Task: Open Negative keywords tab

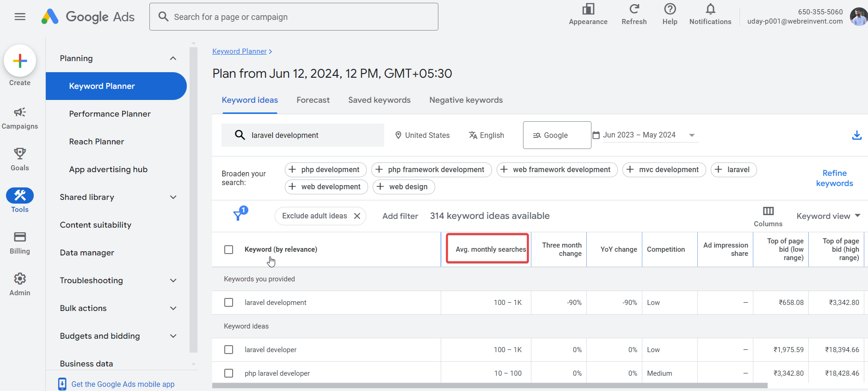Action: (466, 100)
